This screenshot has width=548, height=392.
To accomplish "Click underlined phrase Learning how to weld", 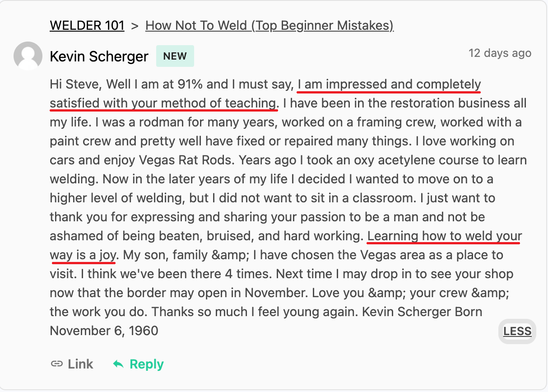I will click(286, 246).
